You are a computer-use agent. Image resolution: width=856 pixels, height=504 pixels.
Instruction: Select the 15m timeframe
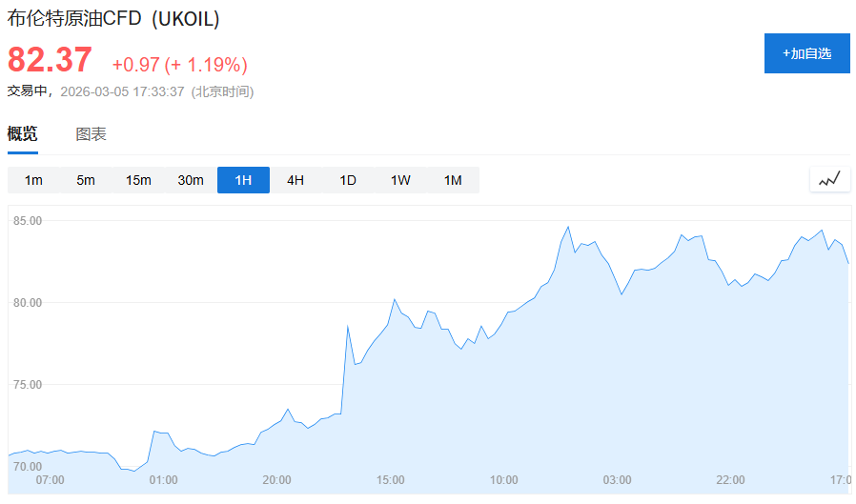click(x=138, y=180)
